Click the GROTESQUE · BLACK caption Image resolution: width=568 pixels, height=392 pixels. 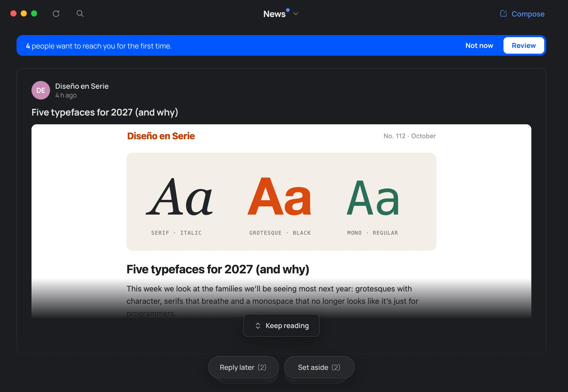point(280,233)
